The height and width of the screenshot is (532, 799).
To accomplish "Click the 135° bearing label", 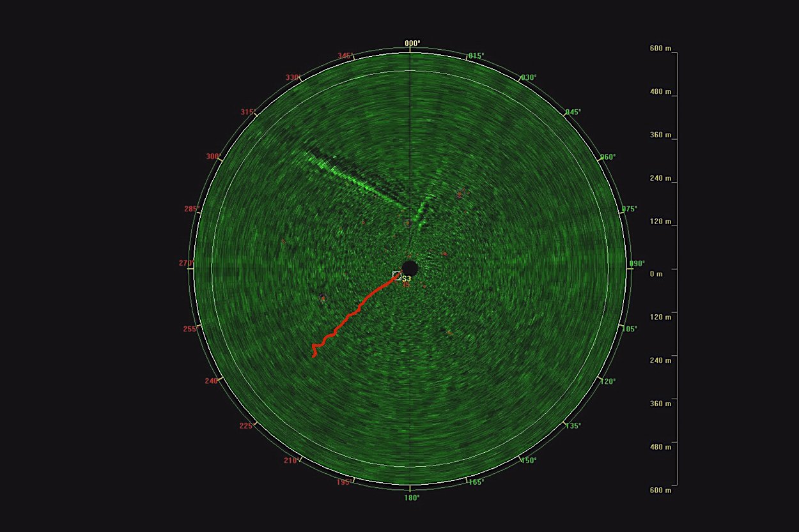I will click(573, 425).
